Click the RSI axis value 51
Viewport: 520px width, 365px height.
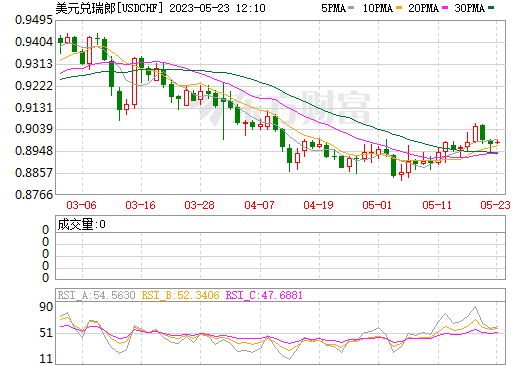tap(46, 333)
